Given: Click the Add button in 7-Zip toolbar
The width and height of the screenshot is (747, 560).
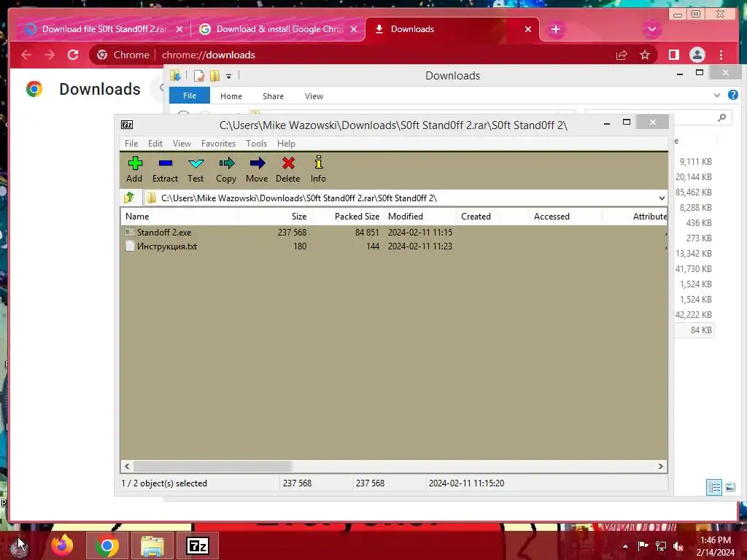Looking at the screenshot, I should coord(134,169).
